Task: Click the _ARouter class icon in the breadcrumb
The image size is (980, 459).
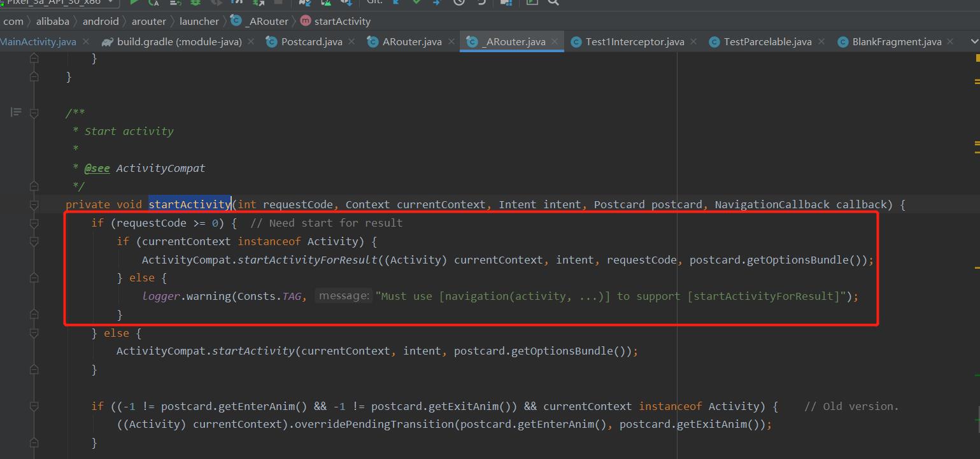Action: [236, 20]
